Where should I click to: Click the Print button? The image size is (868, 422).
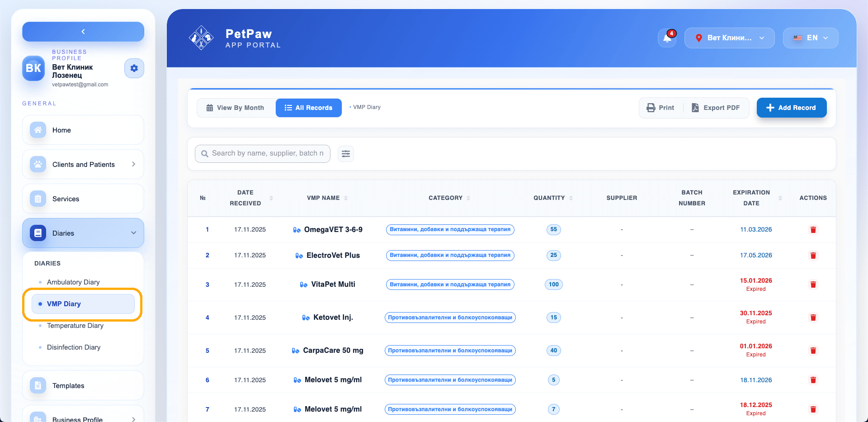point(660,108)
